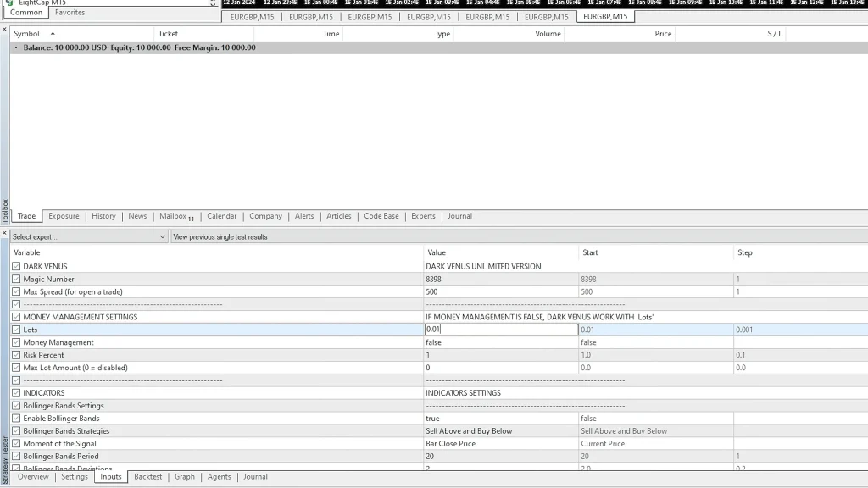This screenshot has height=488, width=868.
Task: Open the Money Management value set to false
Action: coord(500,342)
